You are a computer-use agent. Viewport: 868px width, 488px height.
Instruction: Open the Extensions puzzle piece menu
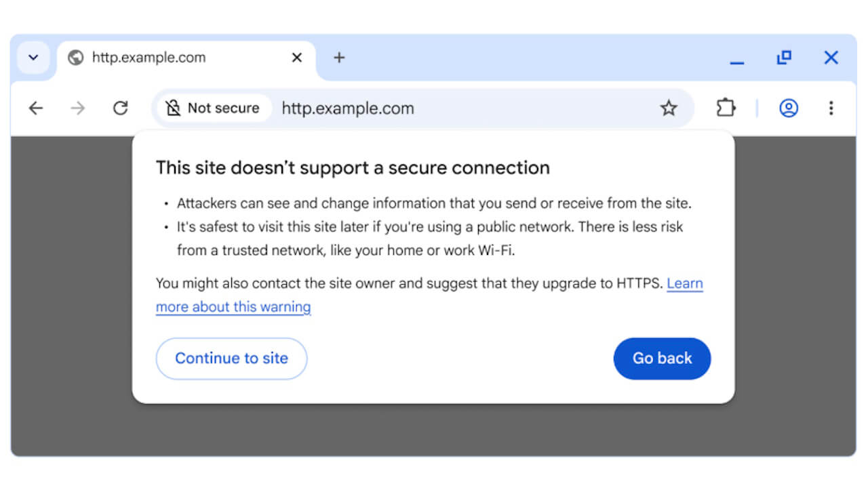pos(726,108)
